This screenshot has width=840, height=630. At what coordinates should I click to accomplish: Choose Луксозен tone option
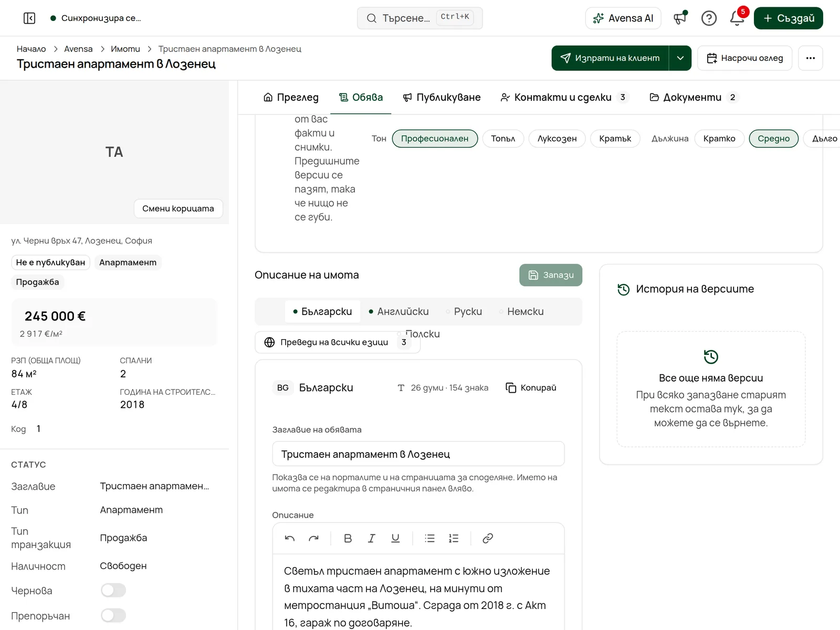pyautogui.click(x=557, y=139)
